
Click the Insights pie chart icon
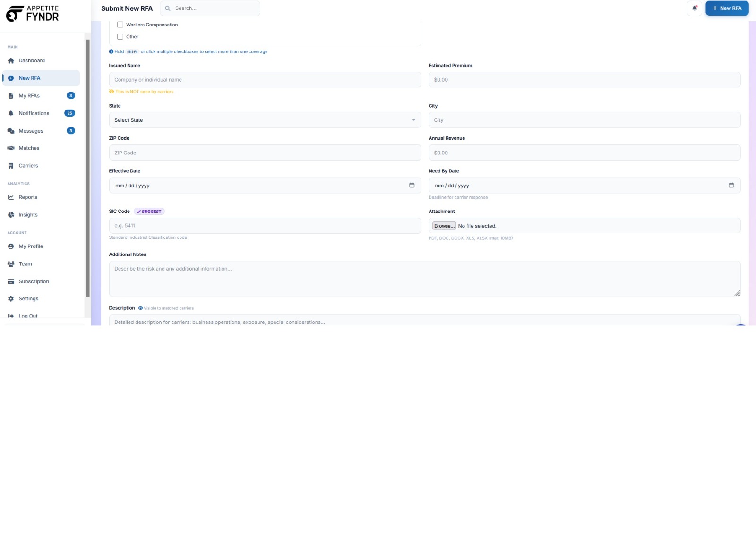(x=11, y=215)
